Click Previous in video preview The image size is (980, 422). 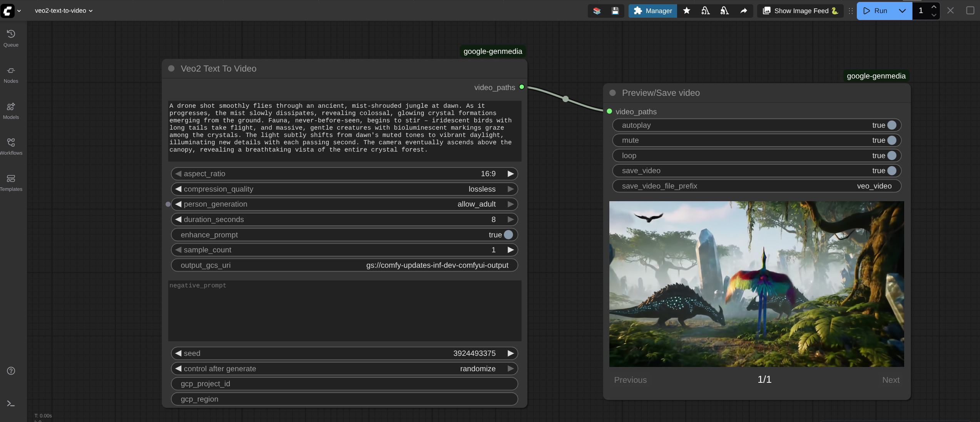[x=630, y=380]
